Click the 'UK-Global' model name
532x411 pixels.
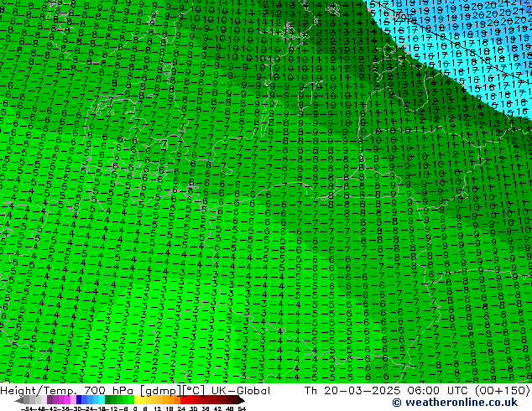click(241, 391)
